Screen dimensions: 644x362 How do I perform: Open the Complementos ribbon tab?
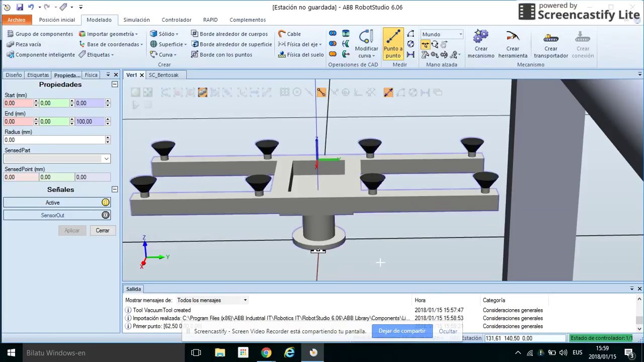(248, 20)
